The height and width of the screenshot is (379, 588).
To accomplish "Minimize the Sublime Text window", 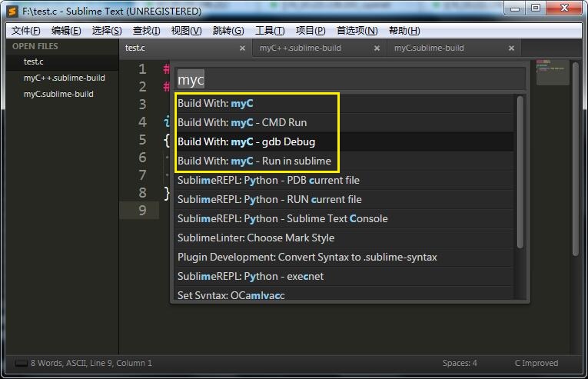I will click(515, 8).
